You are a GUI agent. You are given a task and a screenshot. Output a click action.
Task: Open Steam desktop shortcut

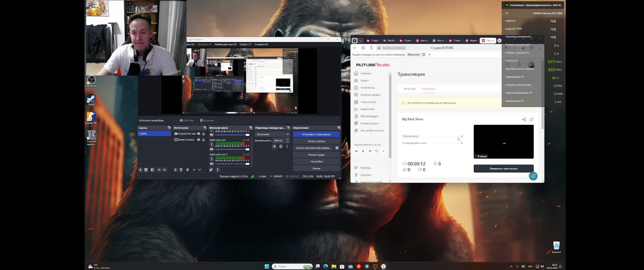pos(91,100)
